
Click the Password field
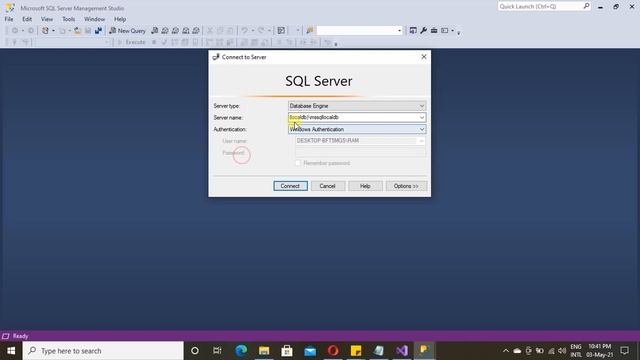(360, 152)
